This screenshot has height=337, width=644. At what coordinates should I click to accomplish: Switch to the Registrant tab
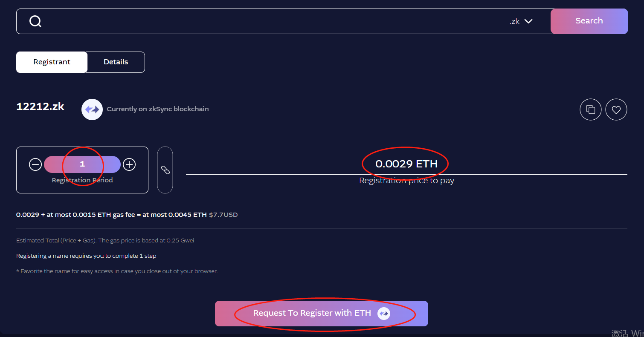pyautogui.click(x=52, y=62)
